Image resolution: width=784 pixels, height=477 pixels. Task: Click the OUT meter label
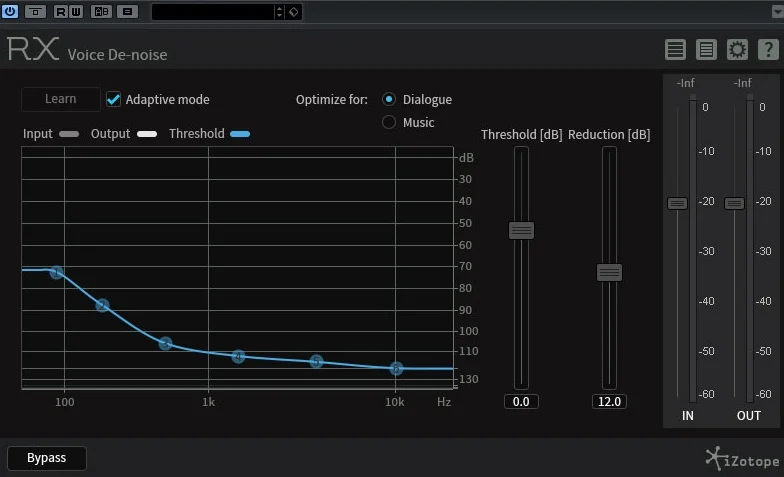click(x=748, y=416)
